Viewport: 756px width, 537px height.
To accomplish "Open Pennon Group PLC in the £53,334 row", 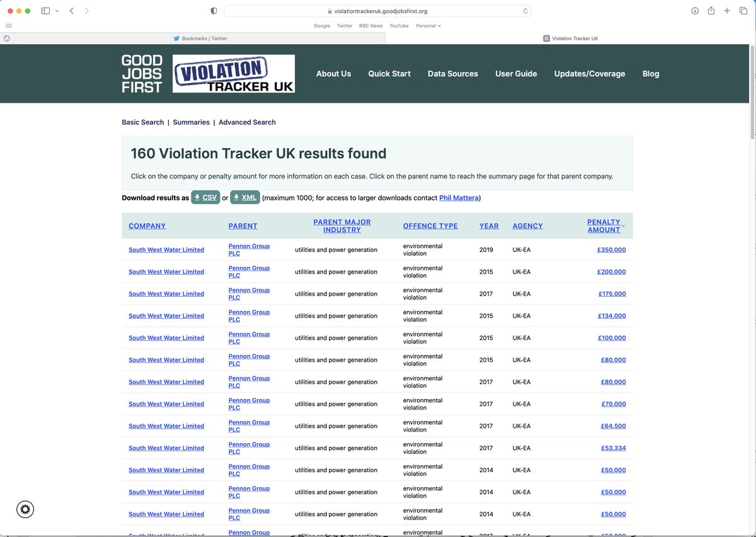I will point(249,448).
